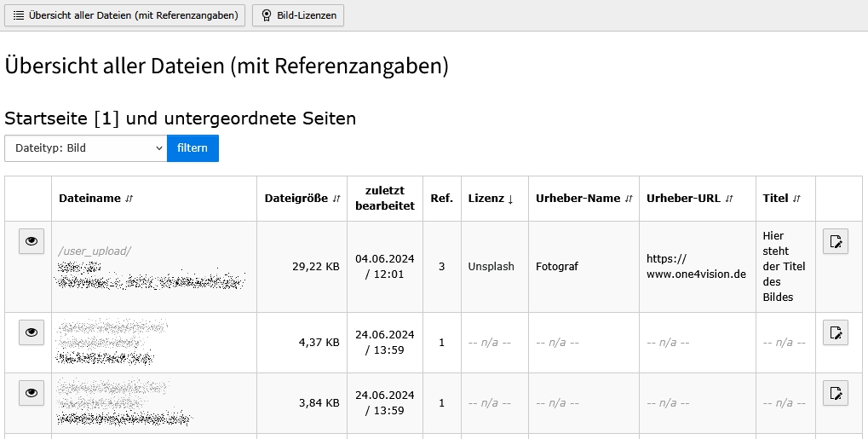Switch to Bild-Lizenzen tab
This screenshot has height=439, width=868.
(x=298, y=15)
